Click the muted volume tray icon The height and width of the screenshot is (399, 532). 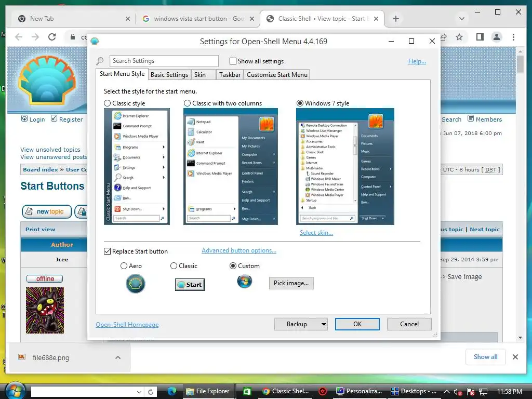458,392
